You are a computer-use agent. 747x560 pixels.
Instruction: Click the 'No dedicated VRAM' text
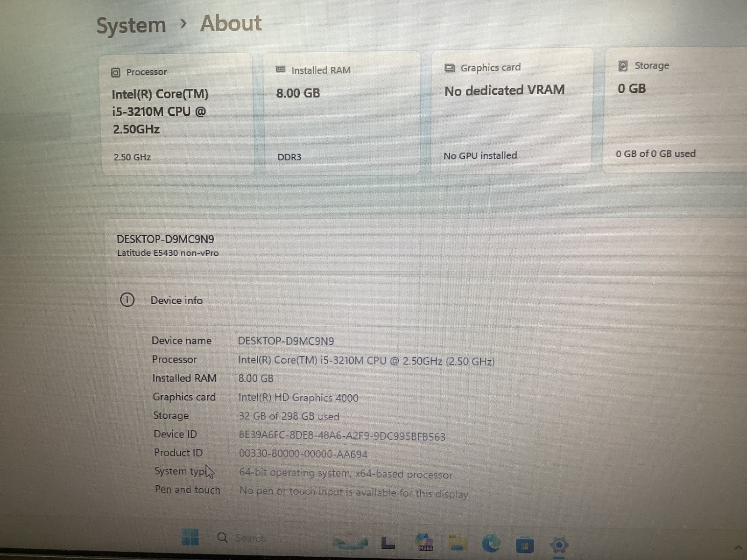(504, 90)
